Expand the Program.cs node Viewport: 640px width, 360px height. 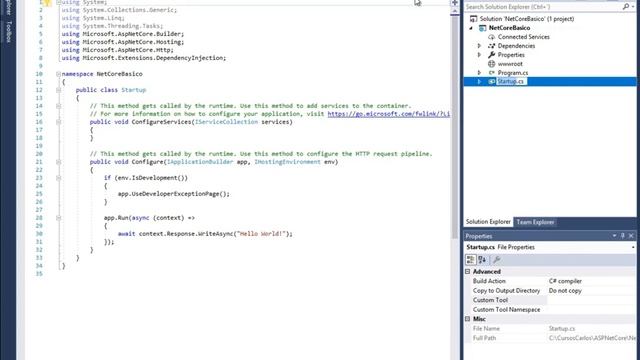pyautogui.click(x=480, y=73)
